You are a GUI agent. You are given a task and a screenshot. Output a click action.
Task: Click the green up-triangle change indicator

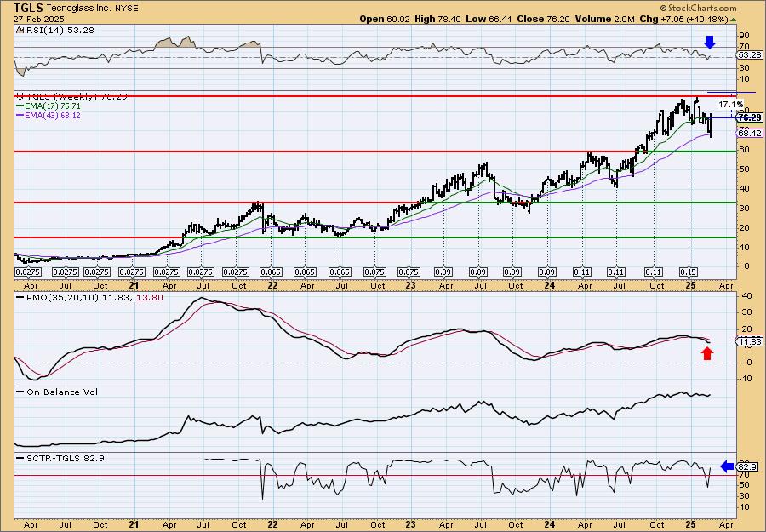733,20
